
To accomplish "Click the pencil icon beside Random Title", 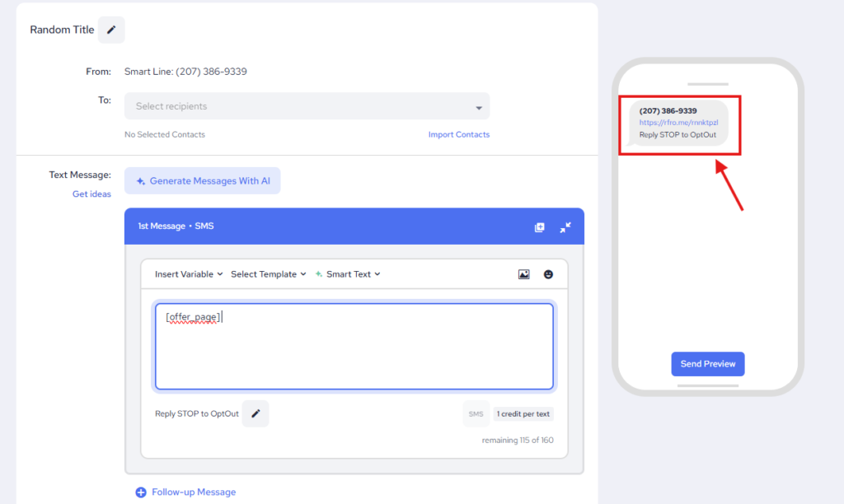I will point(111,30).
